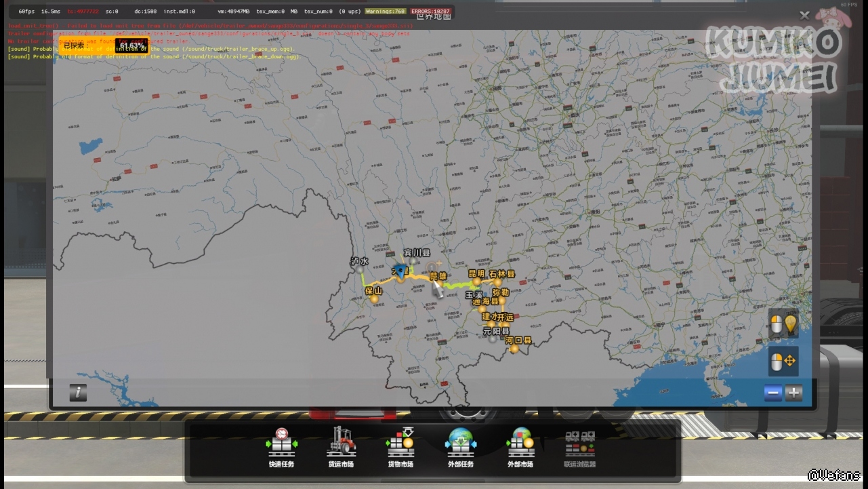Screen dimensions: 868x489
Task: Select the 昆明 city marker
Action: point(477,281)
